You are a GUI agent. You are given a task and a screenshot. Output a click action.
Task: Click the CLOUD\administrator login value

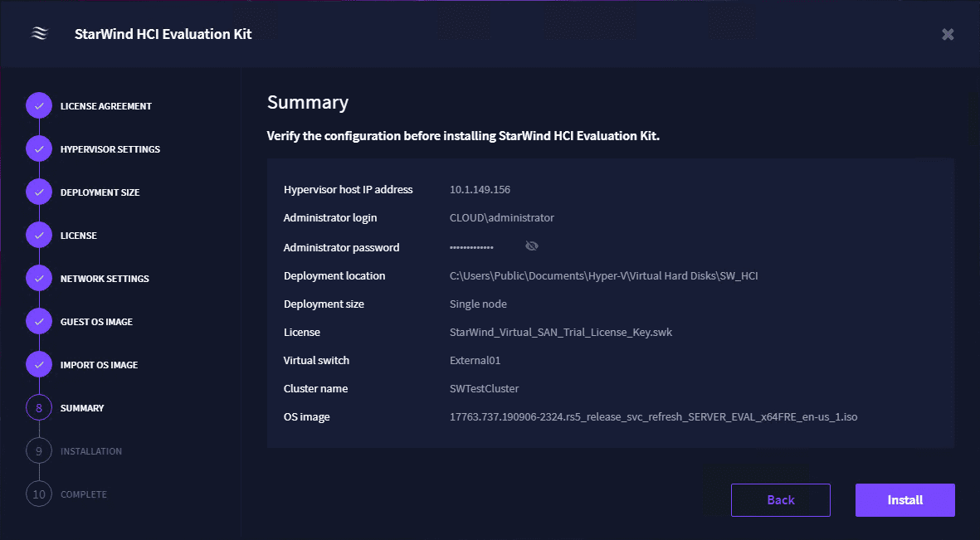502,217
